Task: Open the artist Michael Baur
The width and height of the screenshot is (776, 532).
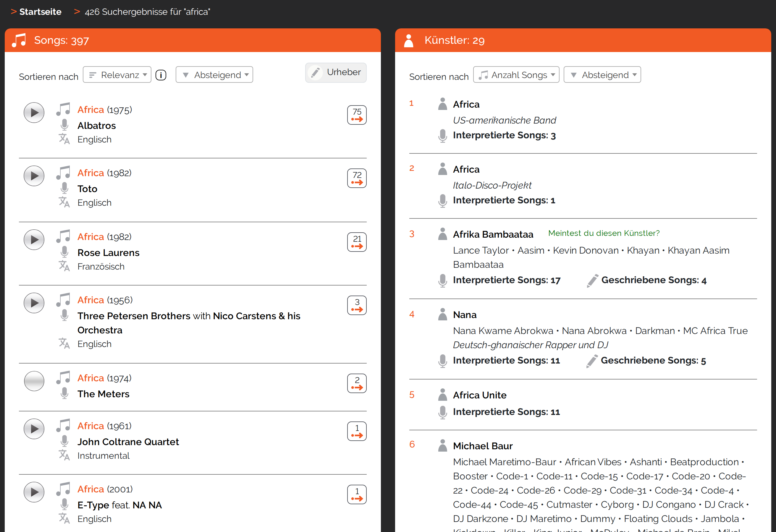Action: click(483, 446)
